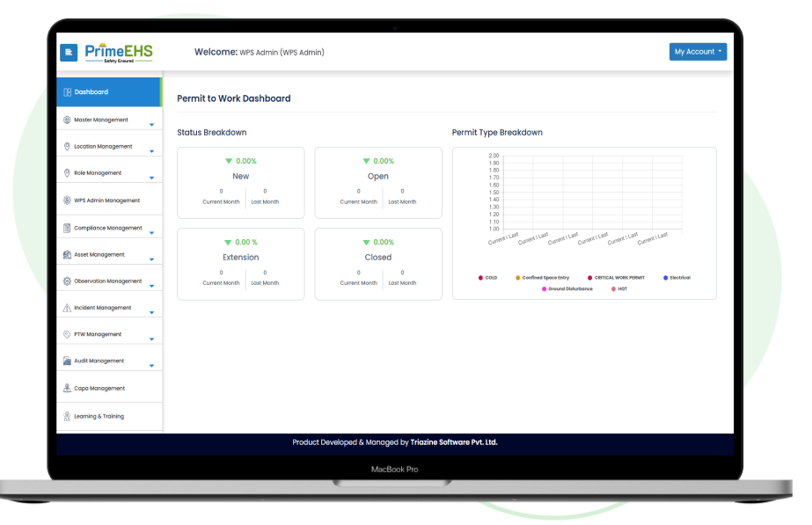Screen dimensions: 812x525
Task: Select Learning & Training in the sidebar
Action: coord(99,416)
